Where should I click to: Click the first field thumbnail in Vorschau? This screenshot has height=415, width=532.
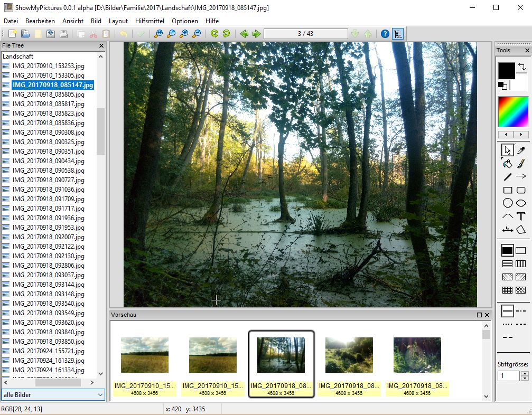145,355
